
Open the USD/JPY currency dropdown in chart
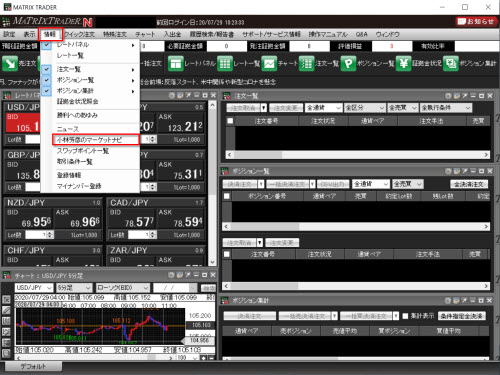pyautogui.click(x=34, y=287)
